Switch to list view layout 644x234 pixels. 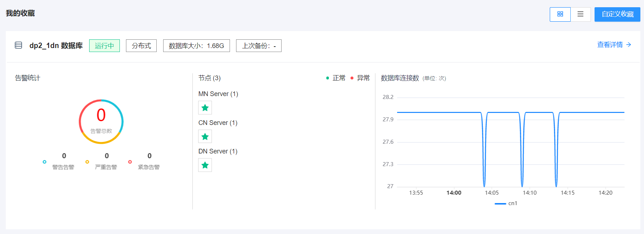click(x=580, y=14)
